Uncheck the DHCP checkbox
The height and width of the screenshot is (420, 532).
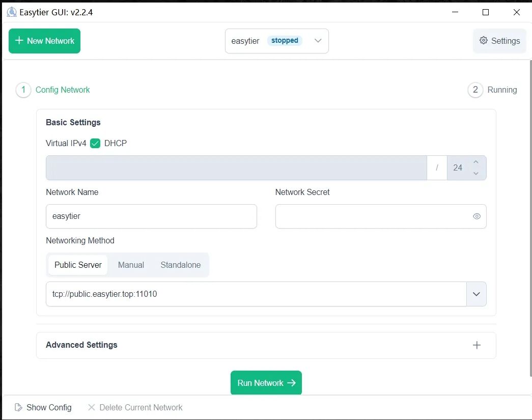(95, 144)
